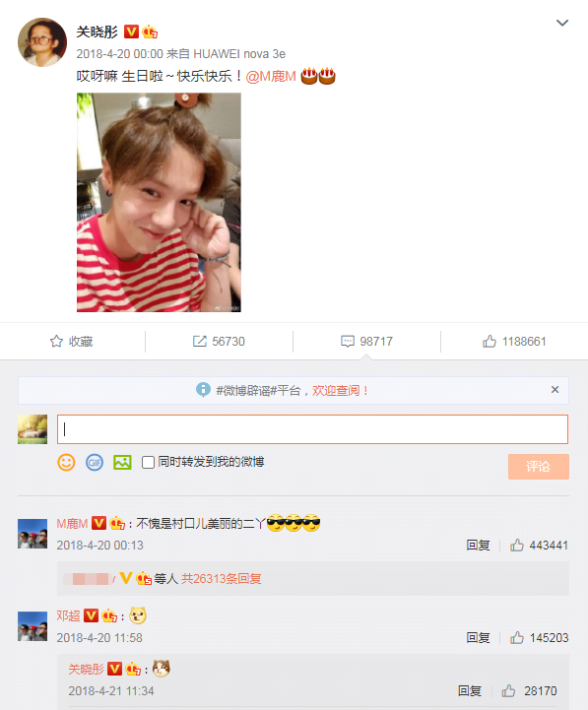The height and width of the screenshot is (710, 588).
Task: Close the 微博辟谣 notice banner
Action: point(555,389)
